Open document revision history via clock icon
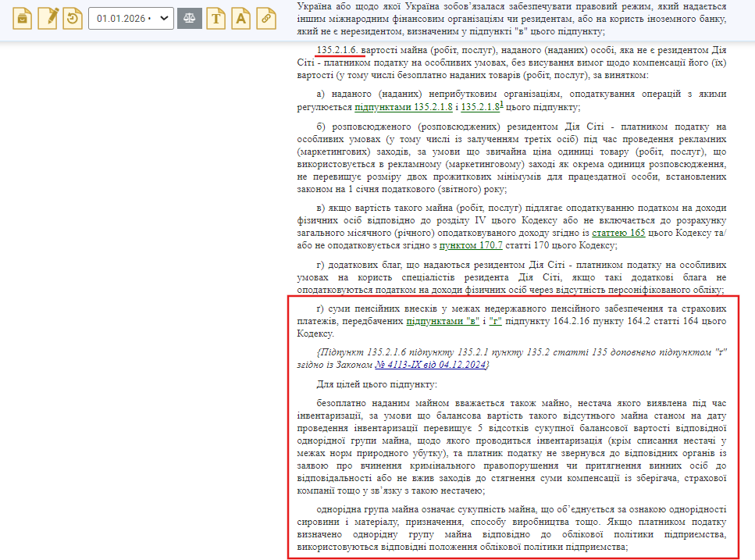Viewport: 755px width, 560px height. coord(71,17)
